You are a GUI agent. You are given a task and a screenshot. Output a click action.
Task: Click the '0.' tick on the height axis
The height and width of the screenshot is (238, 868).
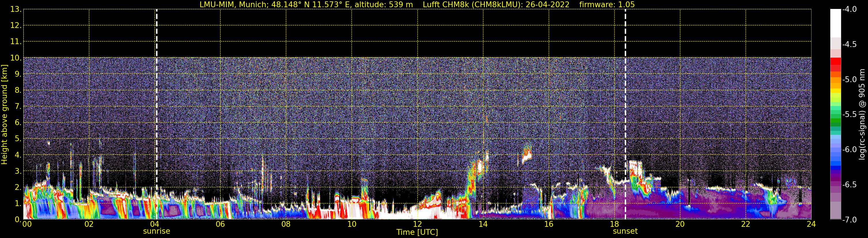click(18, 220)
